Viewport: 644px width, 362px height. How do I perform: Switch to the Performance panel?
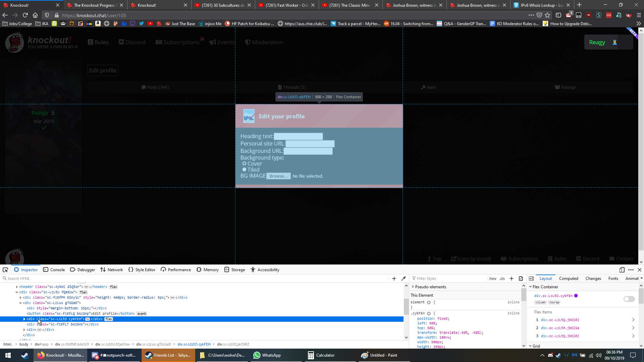point(176,270)
